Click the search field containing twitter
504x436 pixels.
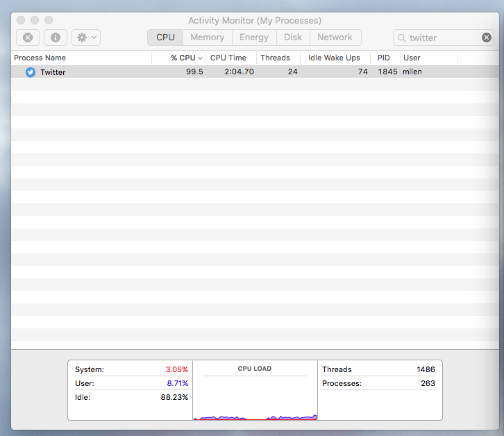point(443,37)
